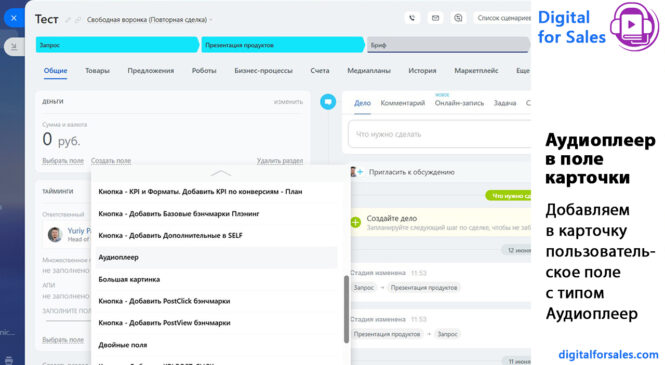Click Выбрать поле in Тайминги section
665x365 pixels.
[63, 340]
